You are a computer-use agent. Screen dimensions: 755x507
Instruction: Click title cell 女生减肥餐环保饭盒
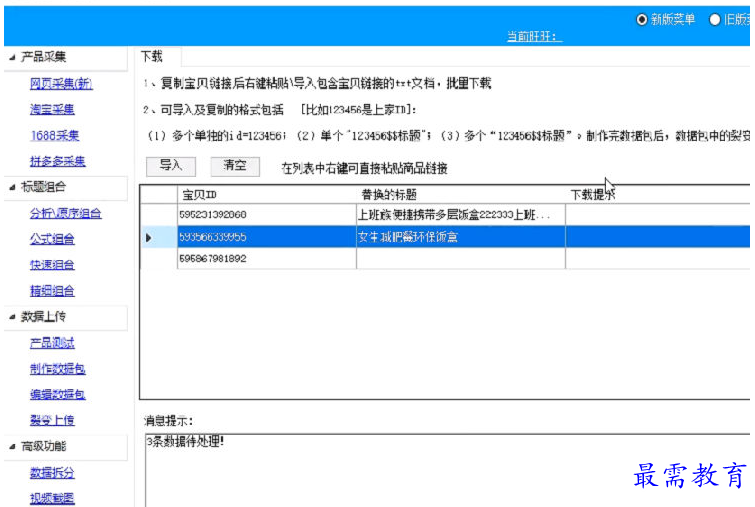461,237
